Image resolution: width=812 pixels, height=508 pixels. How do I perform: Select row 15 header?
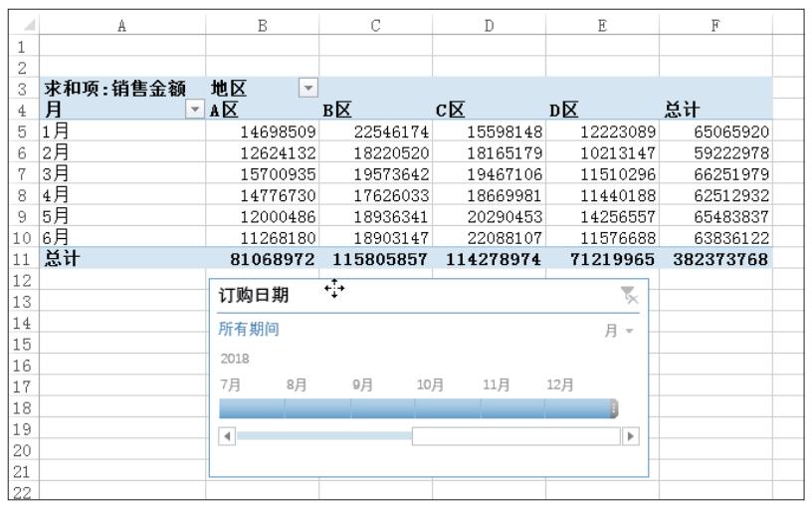click(x=24, y=344)
